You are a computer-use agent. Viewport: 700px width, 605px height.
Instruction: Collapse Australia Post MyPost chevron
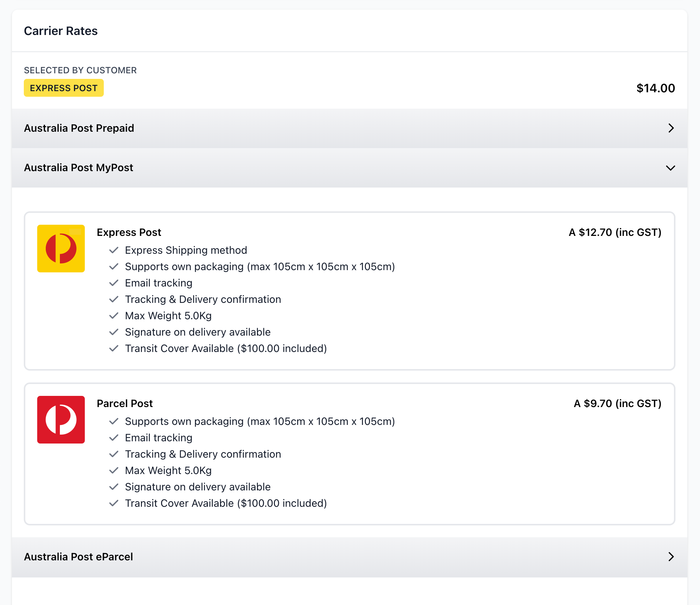click(x=670, y=168)
